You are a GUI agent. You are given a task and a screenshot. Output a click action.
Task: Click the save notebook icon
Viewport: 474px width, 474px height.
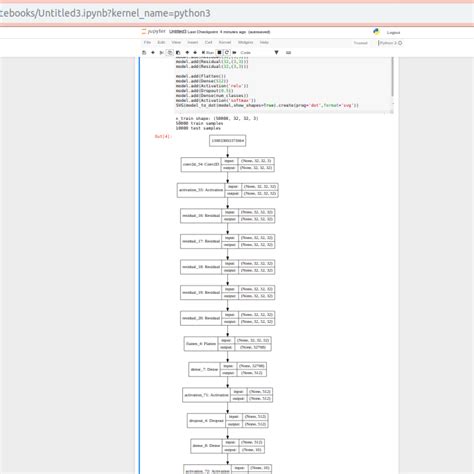click(x=144, y=53)
